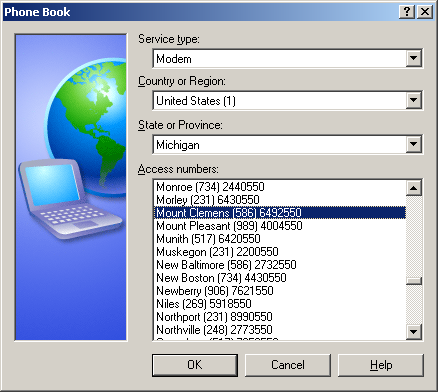Select Niles (269) 5918550 access number
438x392 pixels.
coord(280,304)
